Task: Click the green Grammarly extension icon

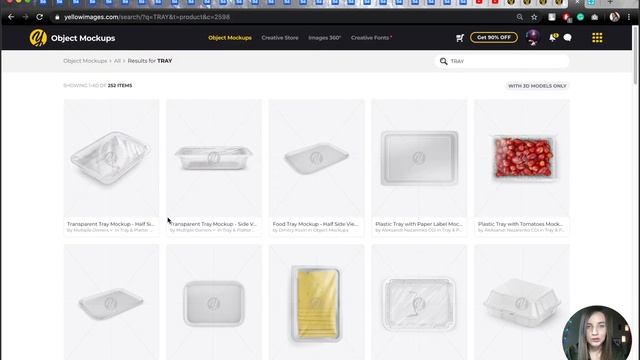Action: (x=580, y=17)
